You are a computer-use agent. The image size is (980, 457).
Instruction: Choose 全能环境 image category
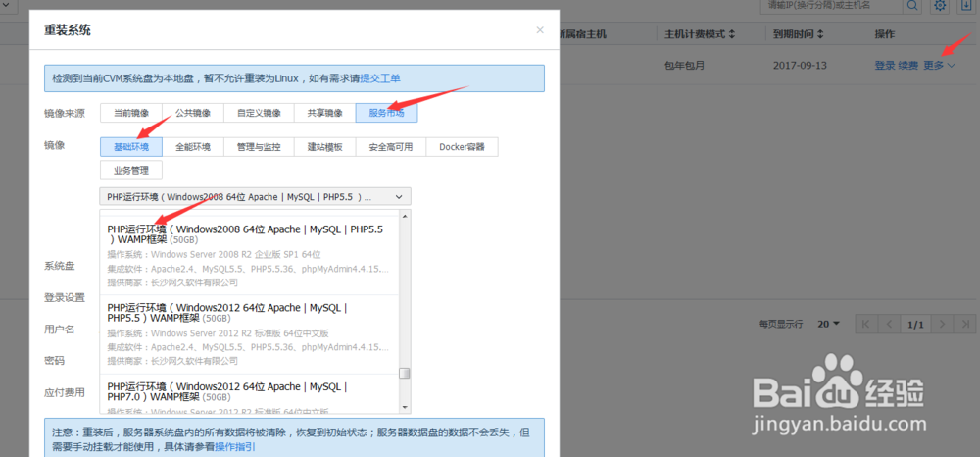193,147
